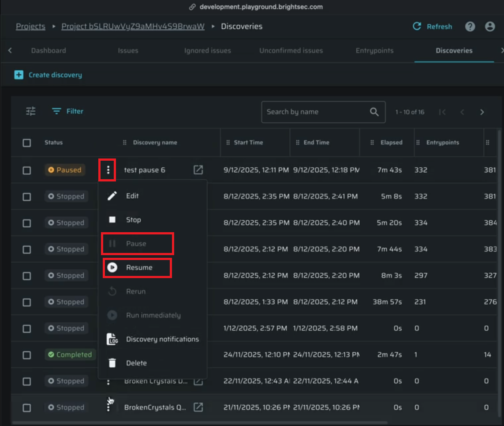Screen dimensions: 504x426
Task: Check the row with 8m 3s elapsed
Action: 27,276
